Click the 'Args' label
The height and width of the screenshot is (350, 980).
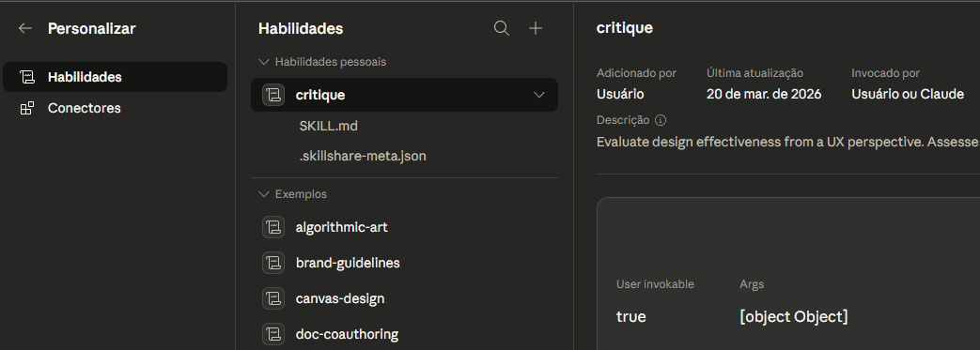tap(752, 284)
